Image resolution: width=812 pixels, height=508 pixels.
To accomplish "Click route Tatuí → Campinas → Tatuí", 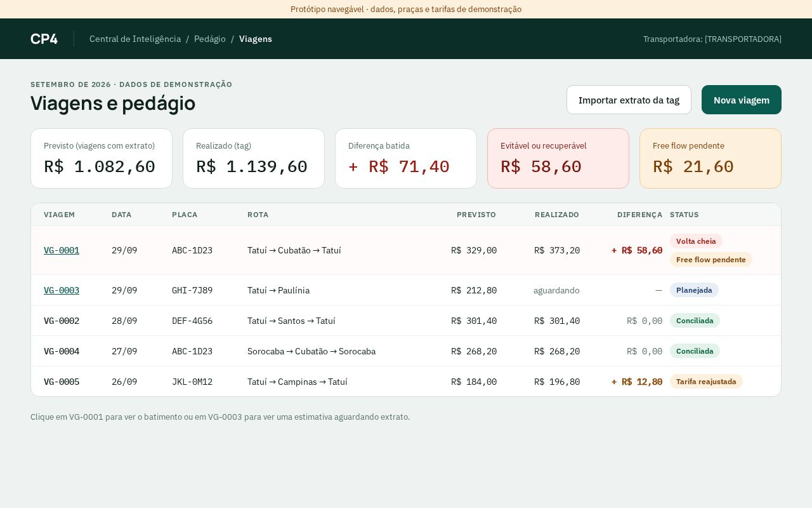I will [x=298, y=382].
